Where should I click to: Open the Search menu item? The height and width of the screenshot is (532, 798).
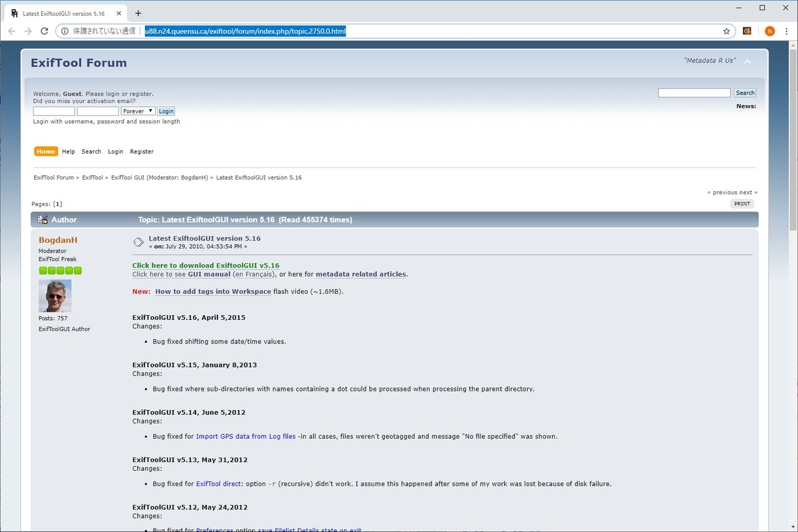coord(91,152)
